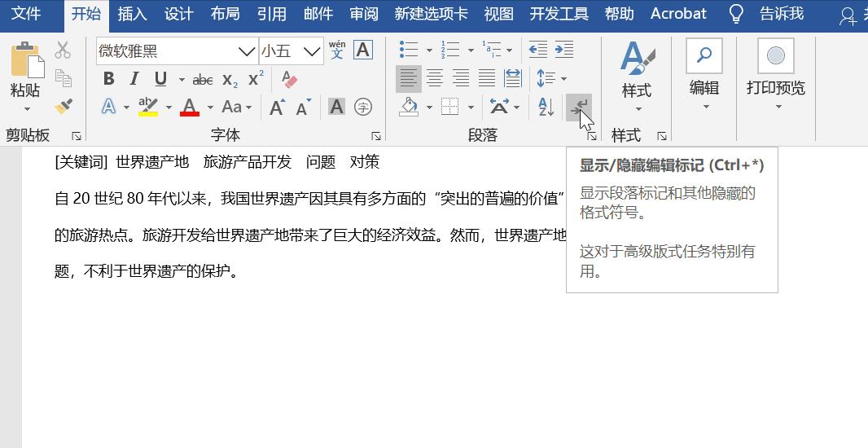Viewport: 868px width, 448px height.
Task: Apply text effects outlined A
Action: point(108,107)
